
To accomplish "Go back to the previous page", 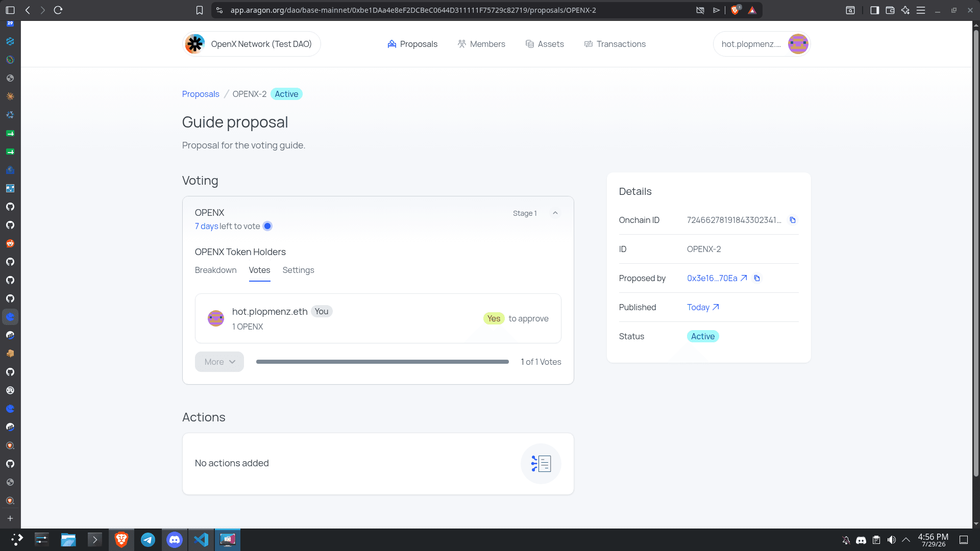I will click(x=28, y=10).
